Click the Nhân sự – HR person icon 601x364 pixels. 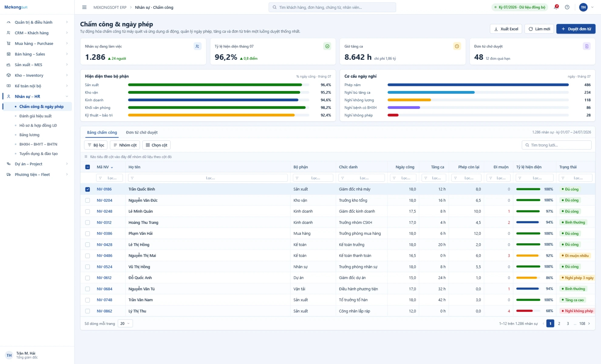pyautogui.click(x=9, y=97)
